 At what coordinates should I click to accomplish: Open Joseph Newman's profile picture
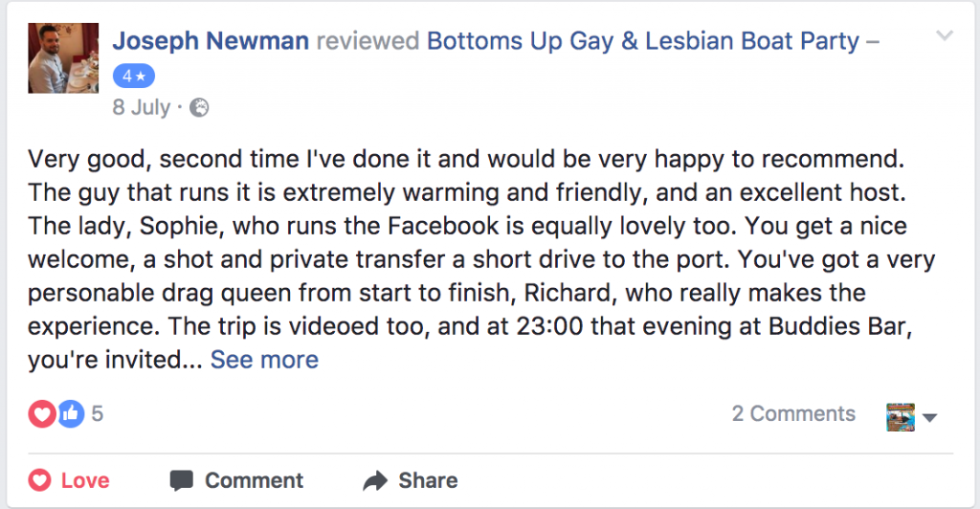[63, 58]
